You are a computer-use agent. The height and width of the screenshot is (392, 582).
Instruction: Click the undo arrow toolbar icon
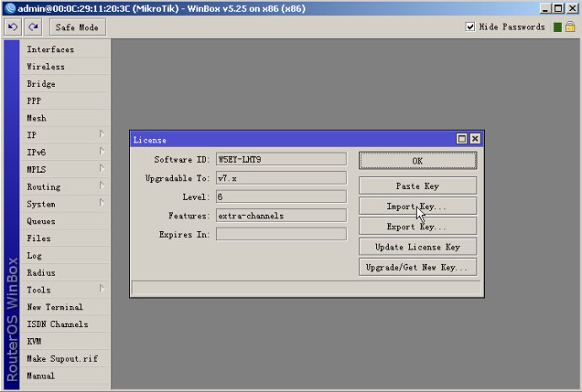tap(13, 27)
